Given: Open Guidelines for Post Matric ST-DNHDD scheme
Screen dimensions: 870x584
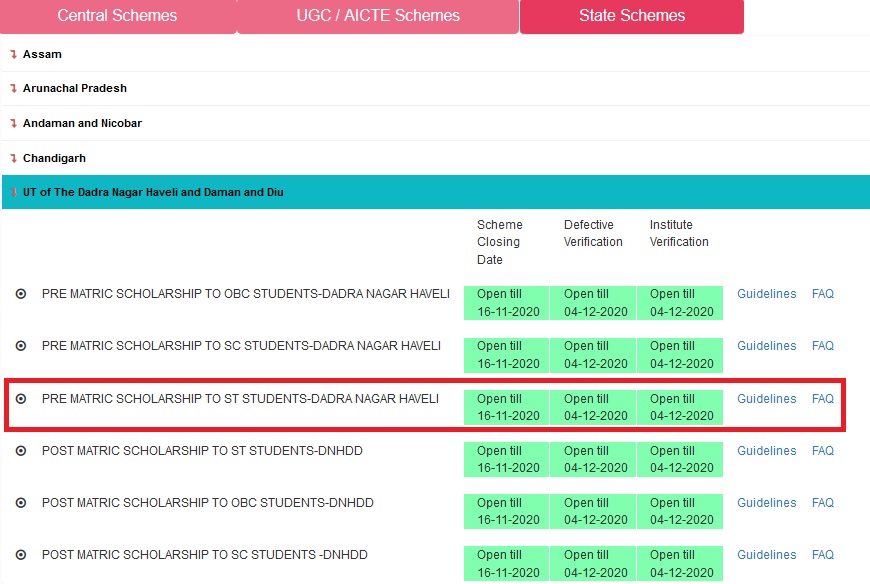Looking at the screenshot, I should pyautogui.click(x=766, y=451).
